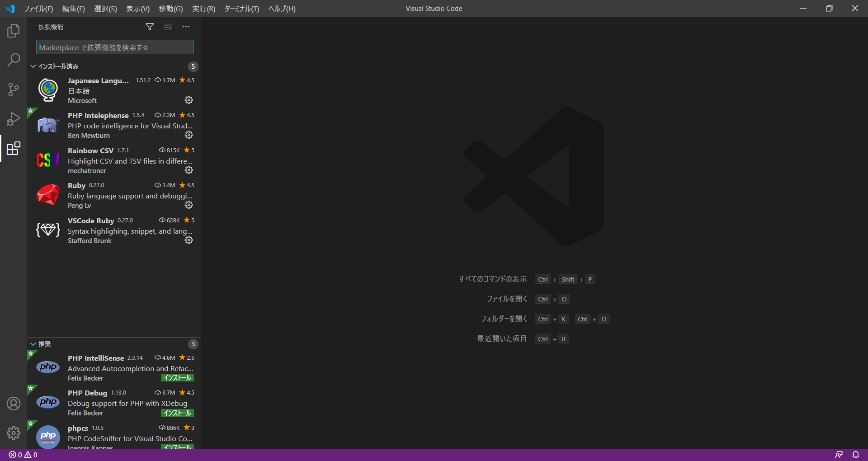Select the PHP Debug title in recommendations
Screen dimensions: 868x461
tap(88, 393)
